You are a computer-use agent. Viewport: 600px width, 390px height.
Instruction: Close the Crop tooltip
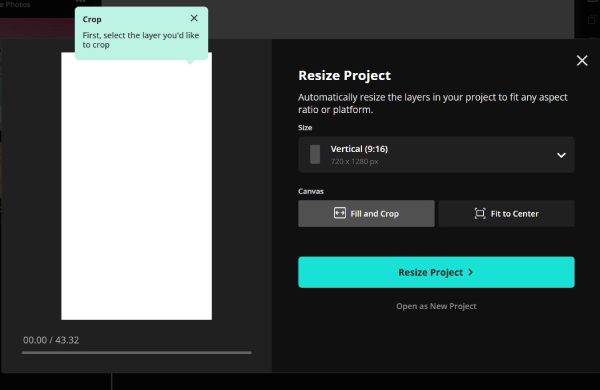[x=194, y=18]
